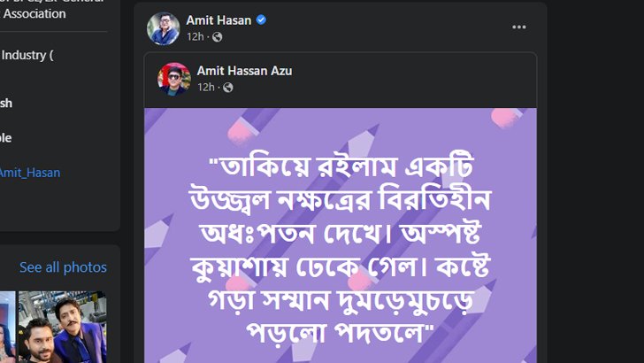This screenshot has width=644, height=363.
Task: Click the 12h timestamp of the shared post
Action: pyautogui.click(x=206, y=87)
